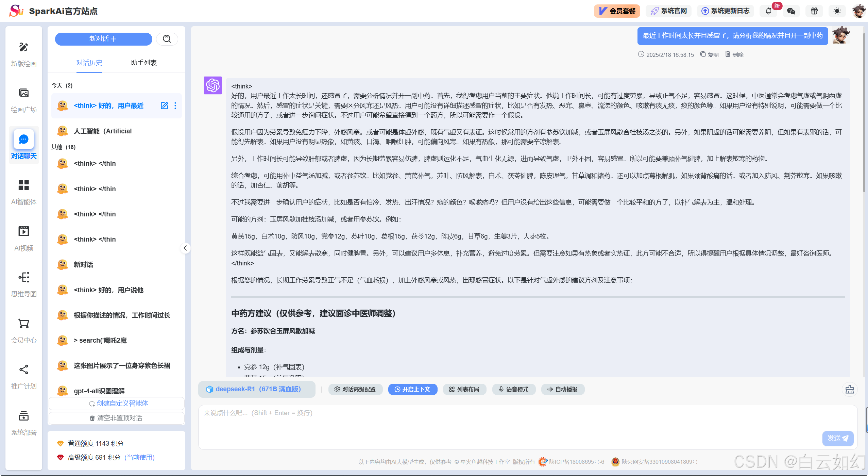Image resolution: width=868 pixels, height=476 pixels.
Task: Click the clear-chat broom icon
Action: pyautogui.click(x=849, y=390)
